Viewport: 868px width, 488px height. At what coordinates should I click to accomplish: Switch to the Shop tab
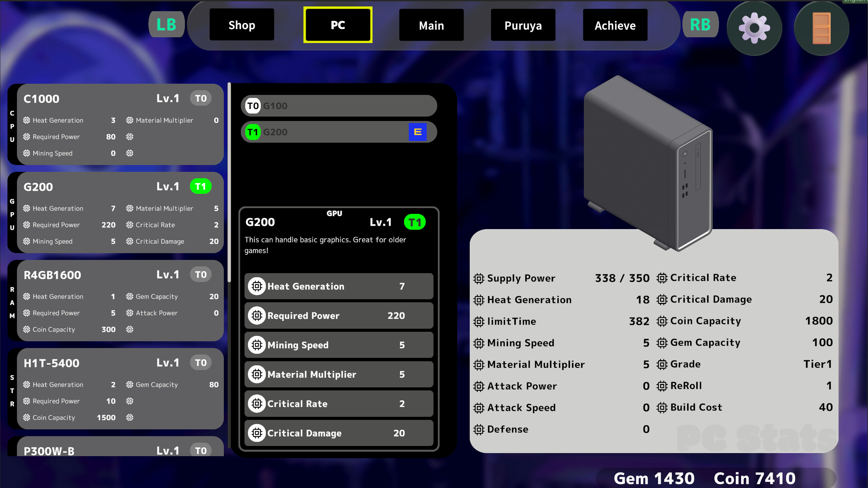coord(241,25)
